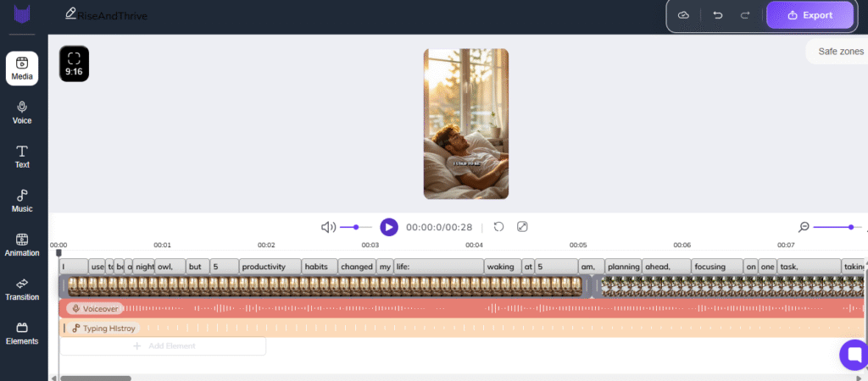Click the 00:06 timeline ruler mark

[682, 245]
